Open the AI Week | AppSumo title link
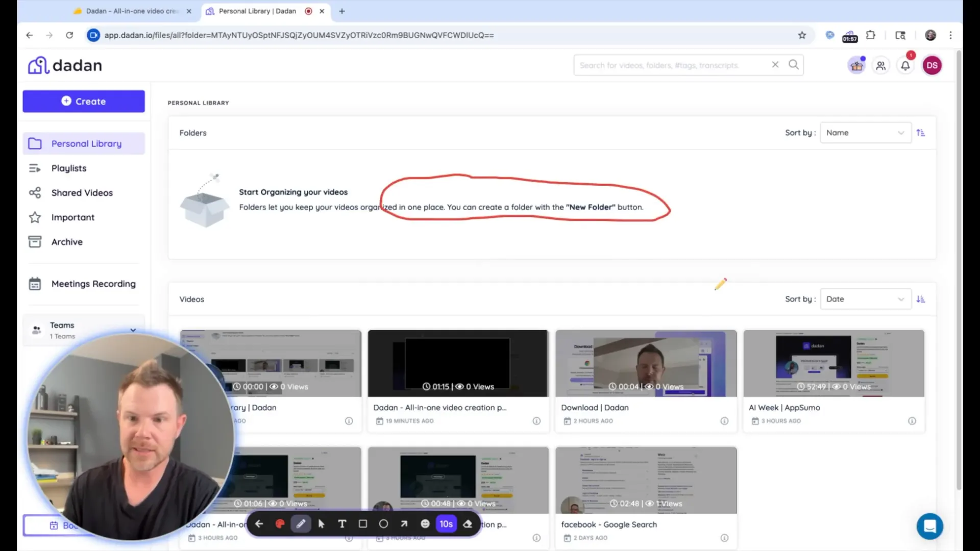This screenshot has width=980, height=551. point(785,408)
